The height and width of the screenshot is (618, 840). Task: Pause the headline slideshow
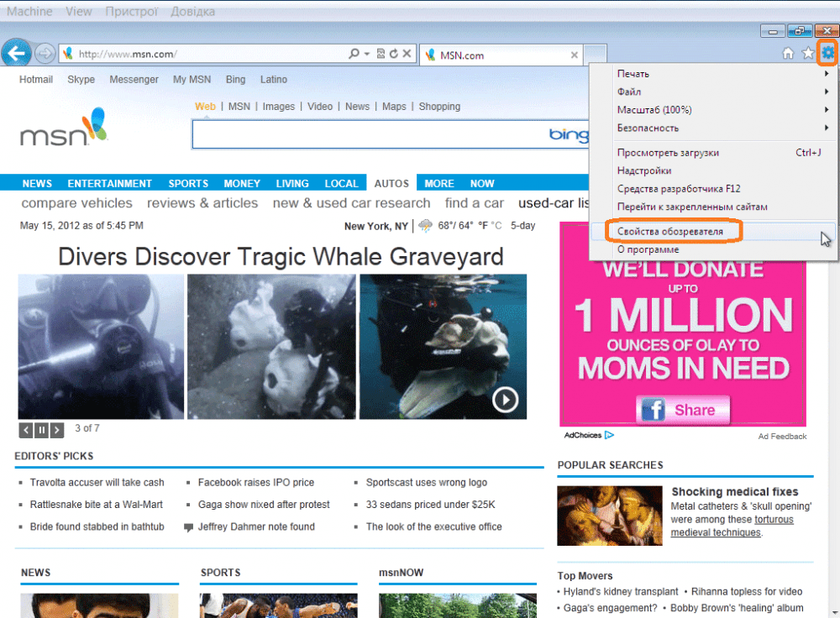point(41,430)
